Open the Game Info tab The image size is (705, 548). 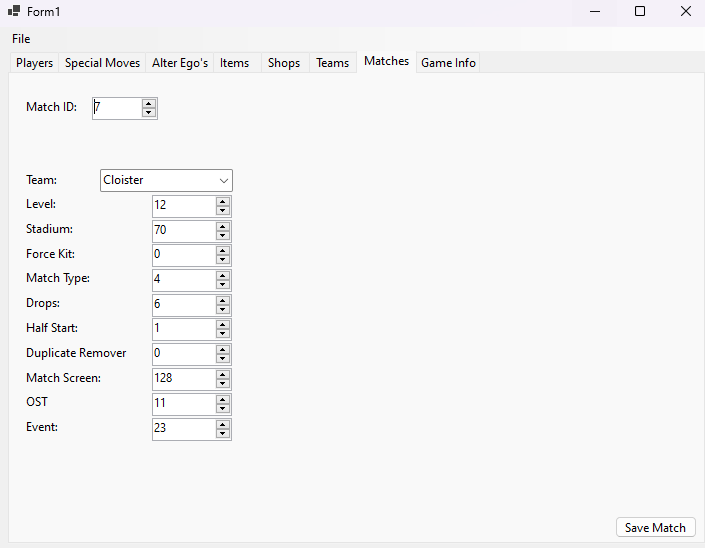(448, 63)
